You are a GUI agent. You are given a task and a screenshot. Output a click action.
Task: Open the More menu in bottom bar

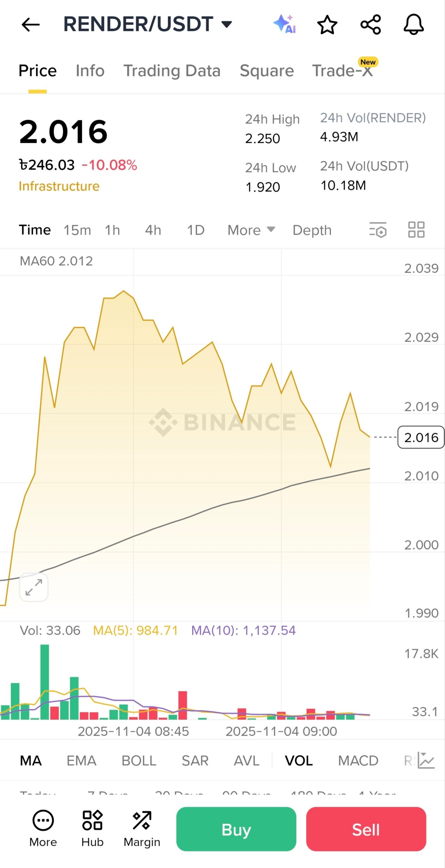click(x=43, y=828)
